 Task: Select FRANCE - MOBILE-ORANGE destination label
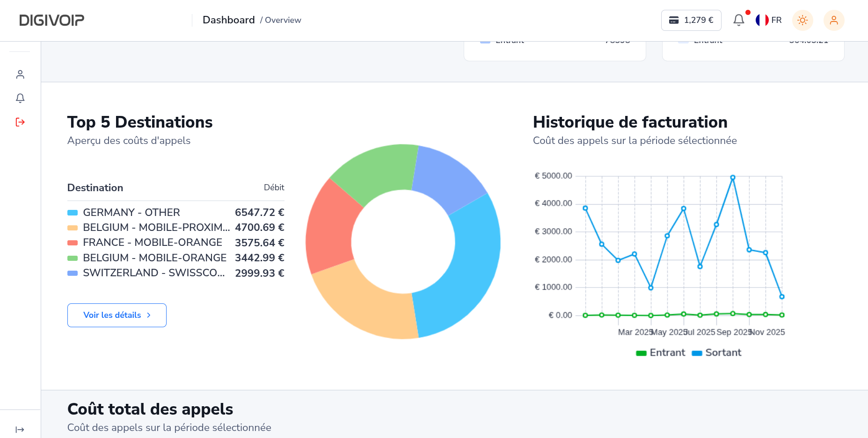tap(153, 243)
